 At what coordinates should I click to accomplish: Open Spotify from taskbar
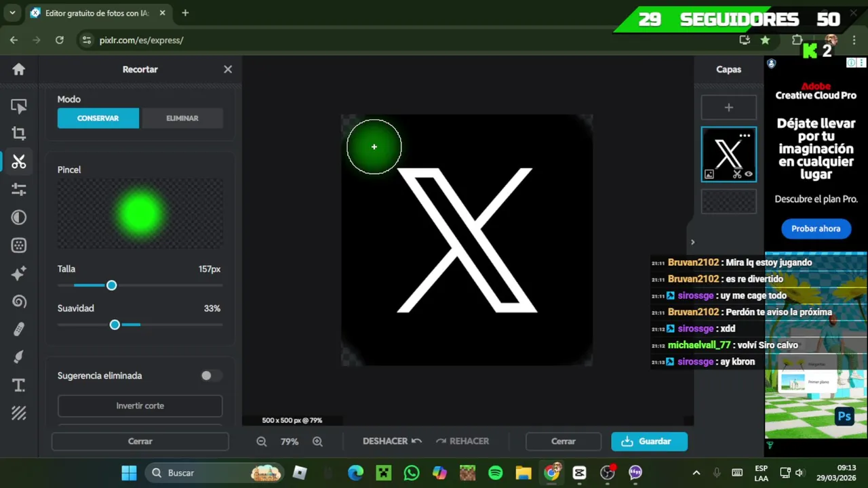[x=496, y=472]
